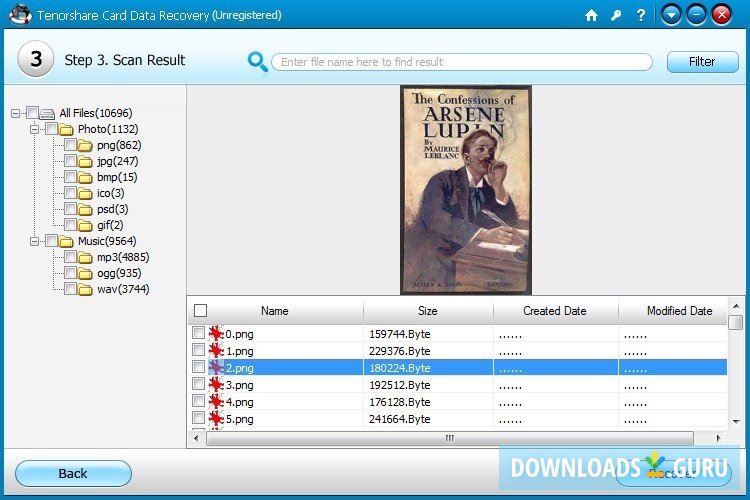Click the Arsene Lupin preview image

[466, 190]
